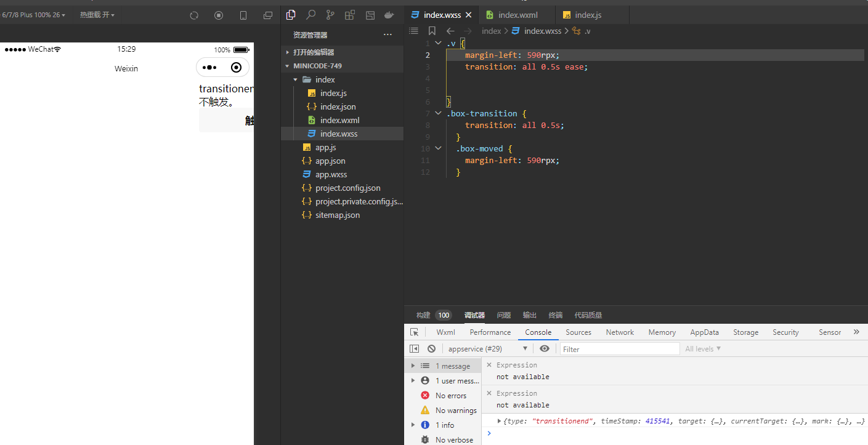Viewport: 868px width, 445px height.
Task: Fold the .box-transition rule at line 7
Action: click(x=438, y=113)
